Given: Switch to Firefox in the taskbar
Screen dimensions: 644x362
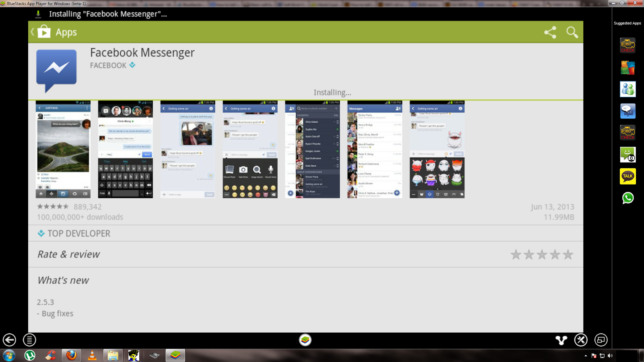Looking at the screenshot, I should 72,356.
